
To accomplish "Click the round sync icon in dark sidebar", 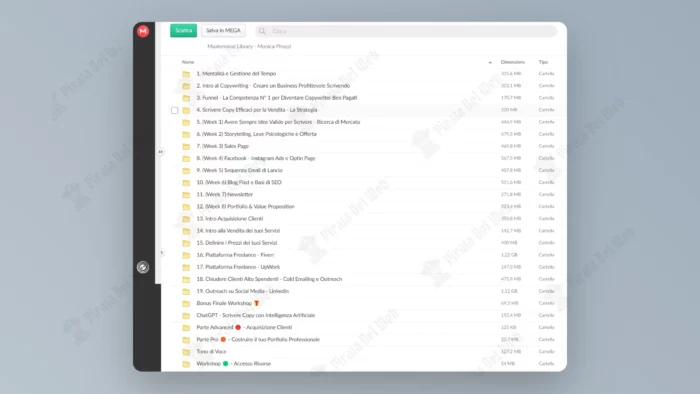I will click(x=143, y=267).
